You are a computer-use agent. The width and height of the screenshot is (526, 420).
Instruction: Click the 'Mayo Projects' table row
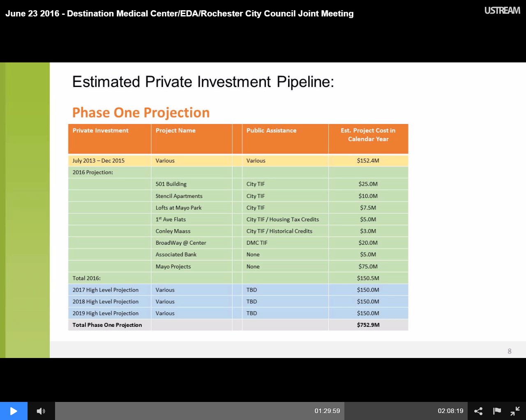click(173, 266)
